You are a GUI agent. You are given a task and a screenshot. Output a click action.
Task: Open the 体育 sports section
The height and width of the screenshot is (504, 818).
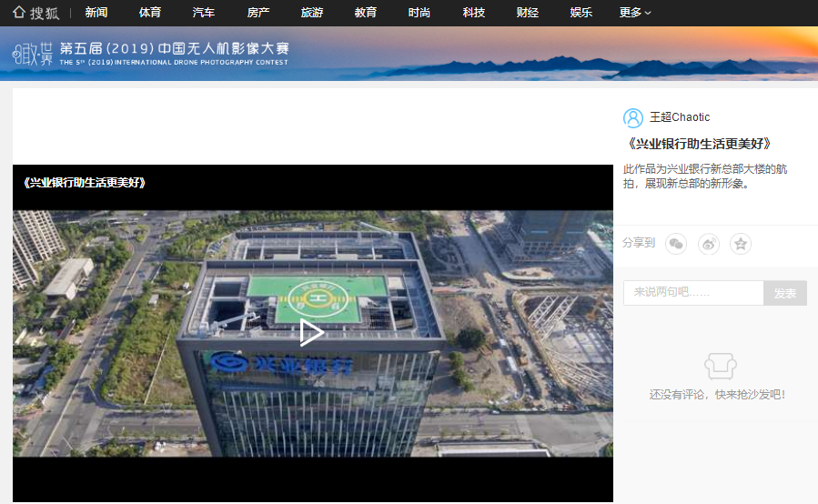(150, 13)
